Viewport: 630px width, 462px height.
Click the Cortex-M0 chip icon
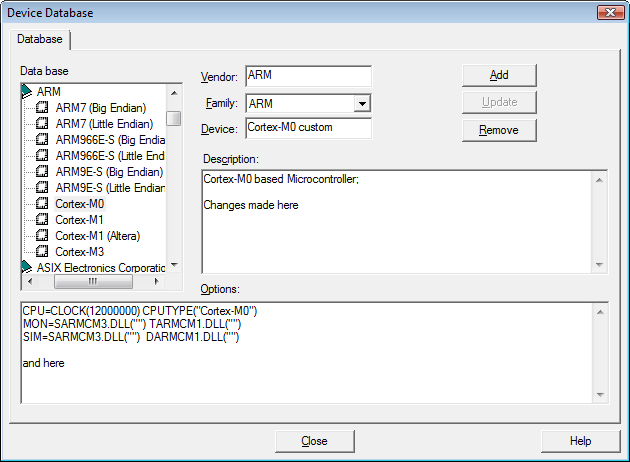point(42,204)
